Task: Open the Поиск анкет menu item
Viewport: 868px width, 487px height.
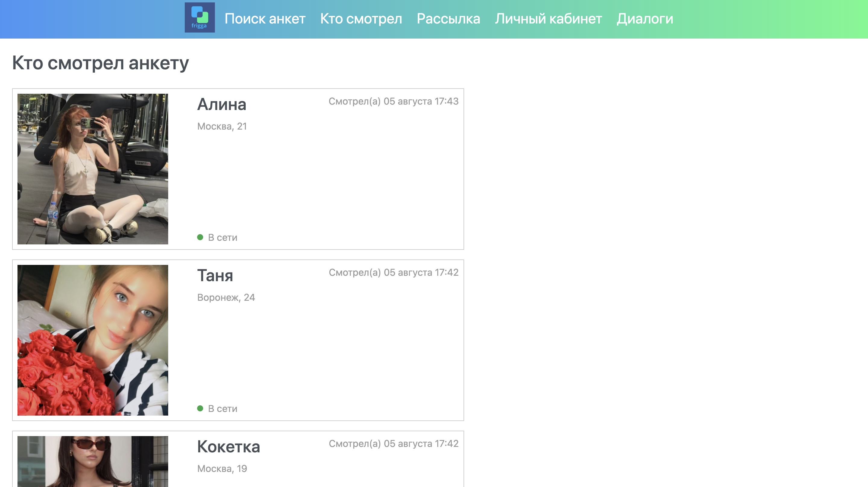Action: 265,19
